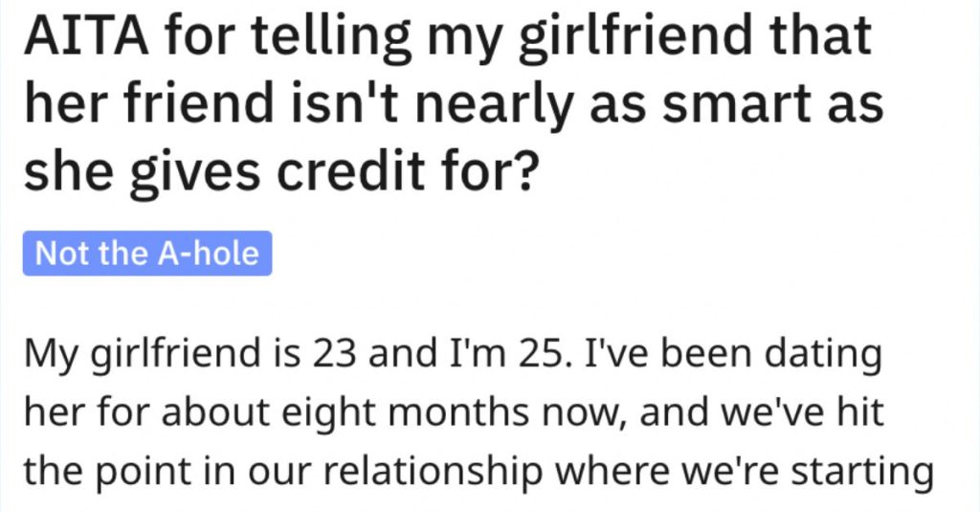Image resolution: width=980 pixels, height=512 pixels.
Task: Click the 'Not the A-hole' flair tag
Action: pos(147,254)
